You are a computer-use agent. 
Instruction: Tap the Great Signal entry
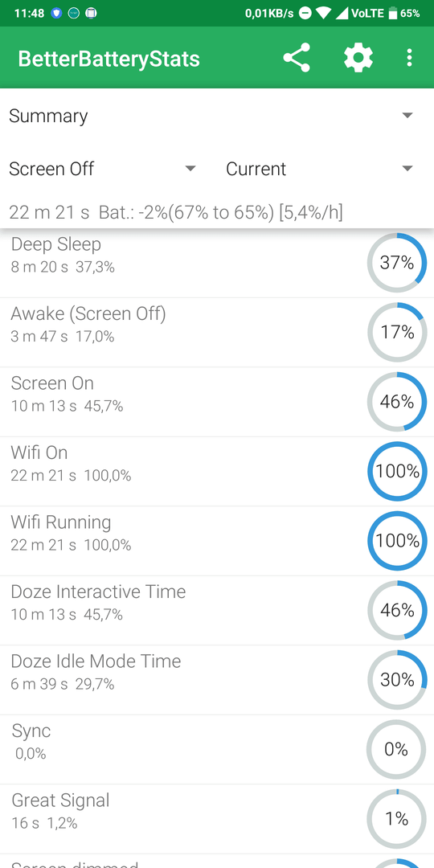217,819
